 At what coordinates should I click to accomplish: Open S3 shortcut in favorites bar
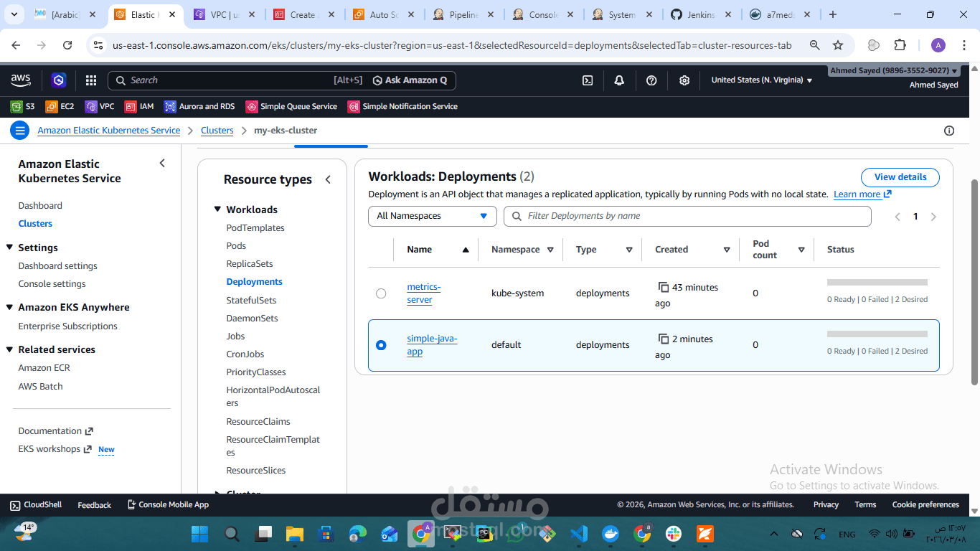[22, 106]
